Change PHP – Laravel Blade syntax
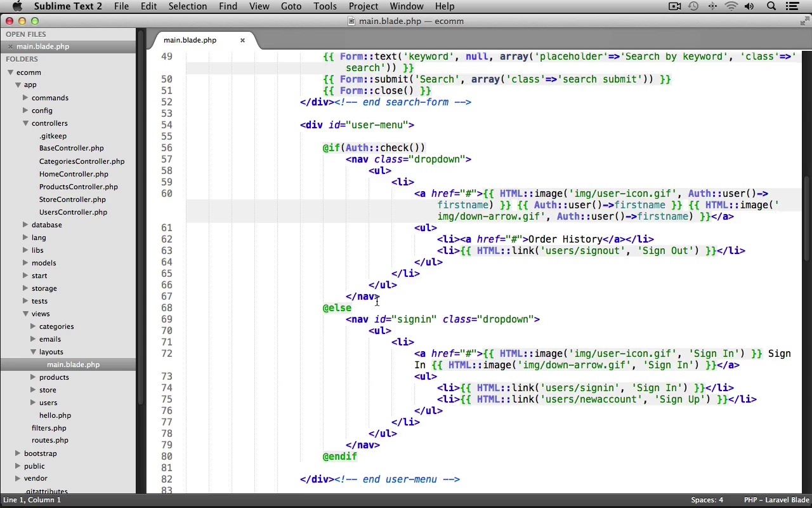The height and width of the screenshot is (508, 812). click(x=776, y=500)
